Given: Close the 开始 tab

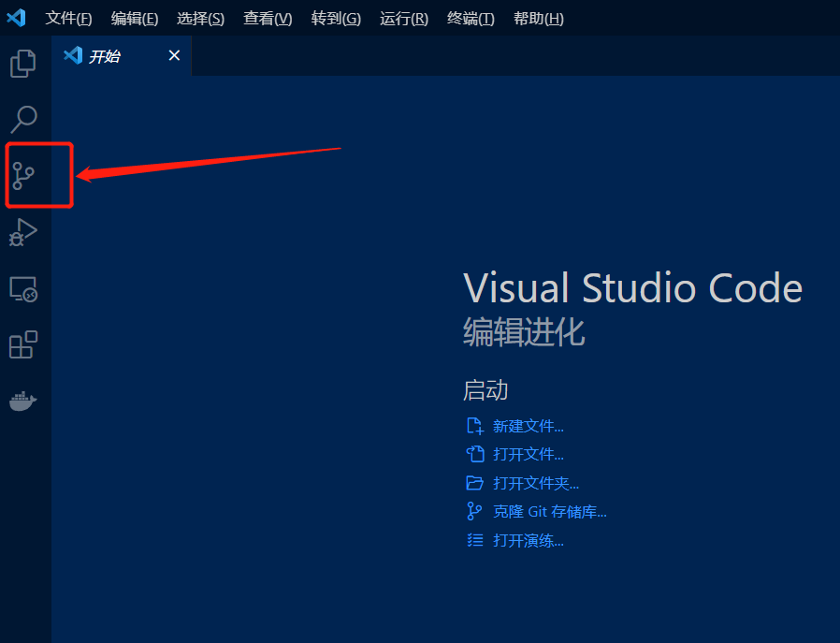Looking at the screenshot, I should point(174,56).
